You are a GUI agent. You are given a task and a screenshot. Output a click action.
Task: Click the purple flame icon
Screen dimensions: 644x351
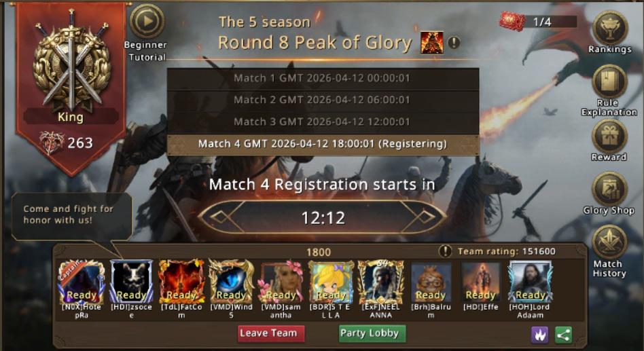(539, 335)
